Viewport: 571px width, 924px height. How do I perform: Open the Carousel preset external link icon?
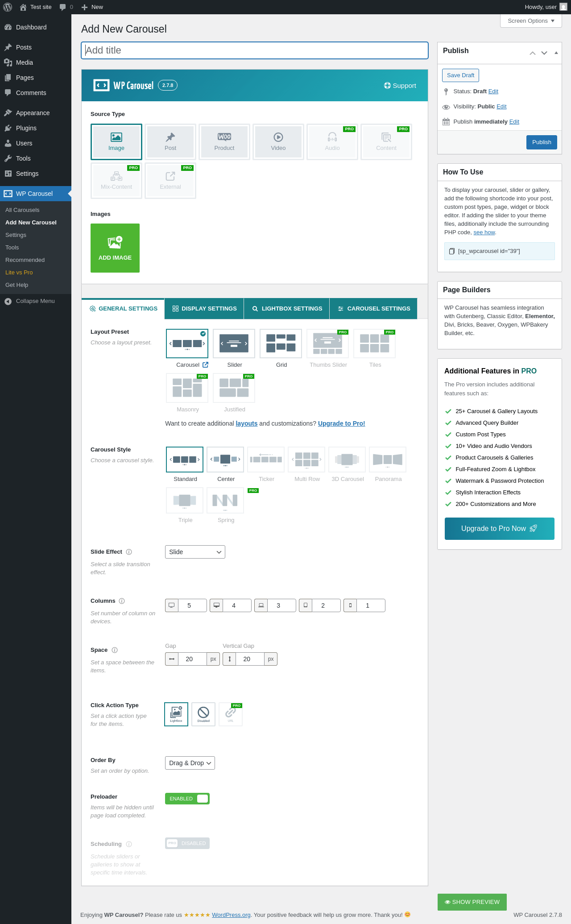point(206,365)
